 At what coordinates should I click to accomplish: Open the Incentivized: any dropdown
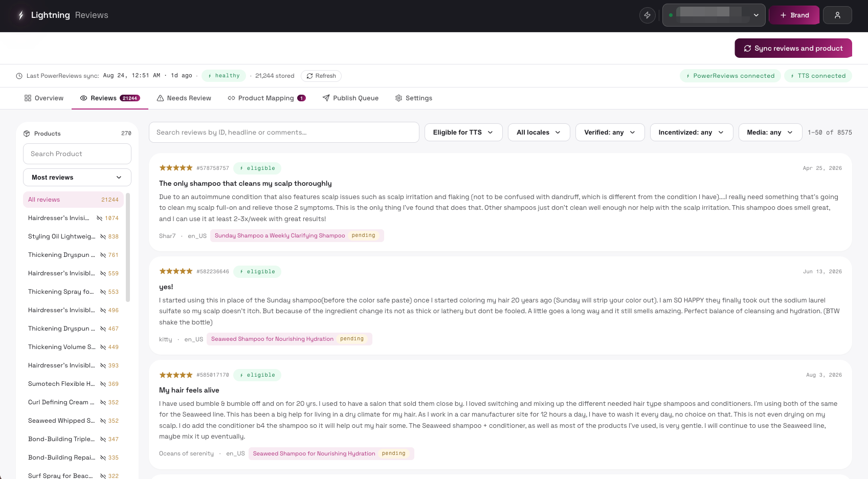tap(692, 133)
